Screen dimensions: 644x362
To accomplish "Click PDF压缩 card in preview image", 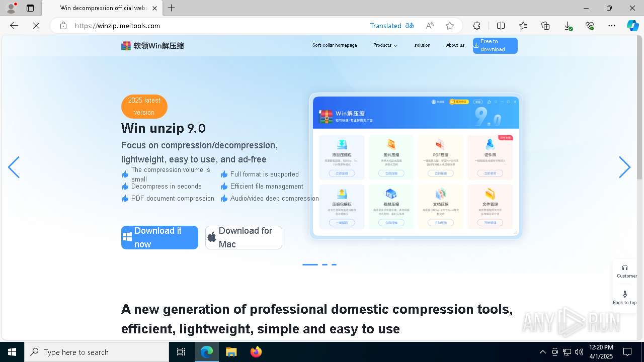I will click(x=440, y=157).
